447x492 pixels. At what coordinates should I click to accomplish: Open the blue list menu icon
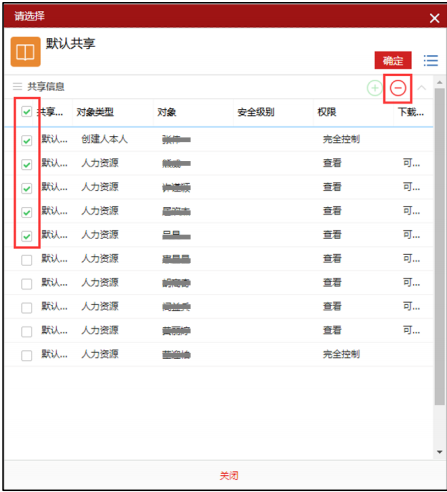[x=431, y=61]
